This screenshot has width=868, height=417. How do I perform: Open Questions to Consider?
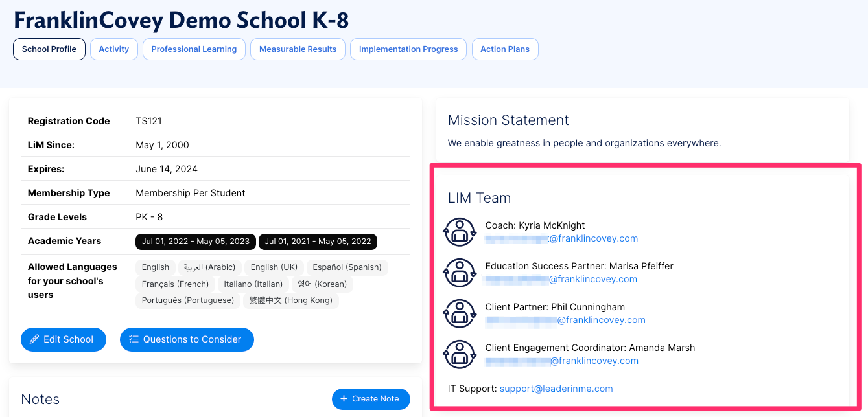[x=187, y=339]
